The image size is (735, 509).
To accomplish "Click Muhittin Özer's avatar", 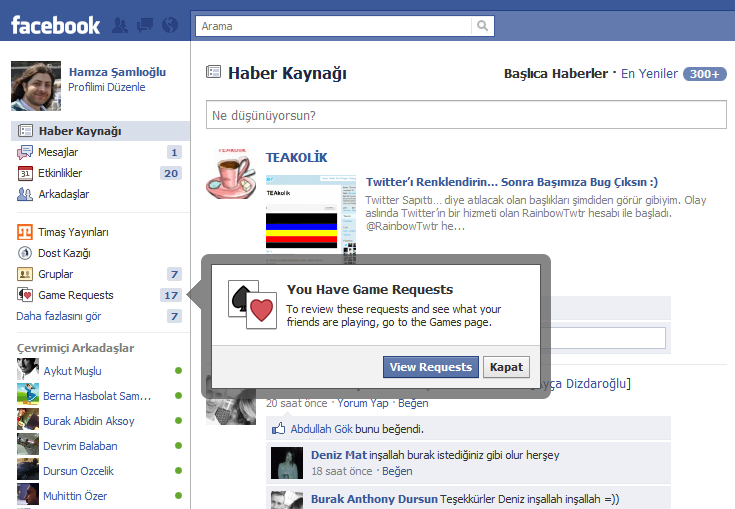I will [x=28, y=495].
